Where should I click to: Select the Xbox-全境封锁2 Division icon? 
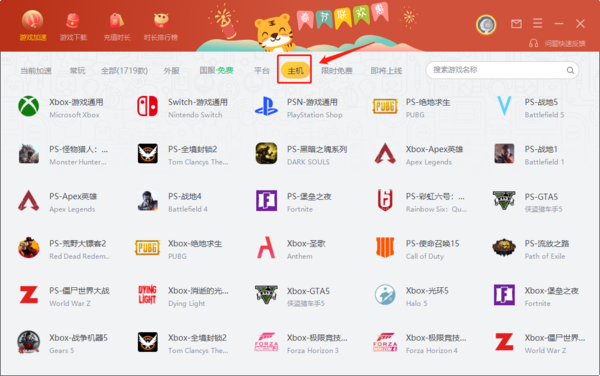(147, 342)
